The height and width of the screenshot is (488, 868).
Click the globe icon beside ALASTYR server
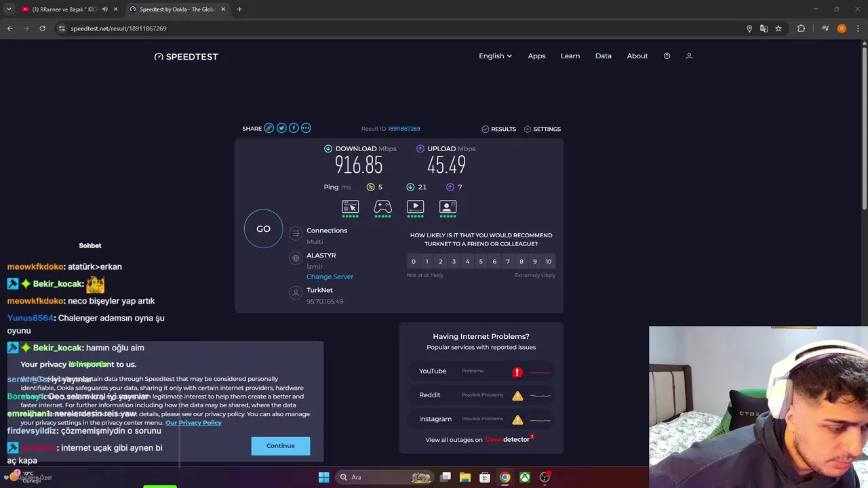(x=295, y=258)
